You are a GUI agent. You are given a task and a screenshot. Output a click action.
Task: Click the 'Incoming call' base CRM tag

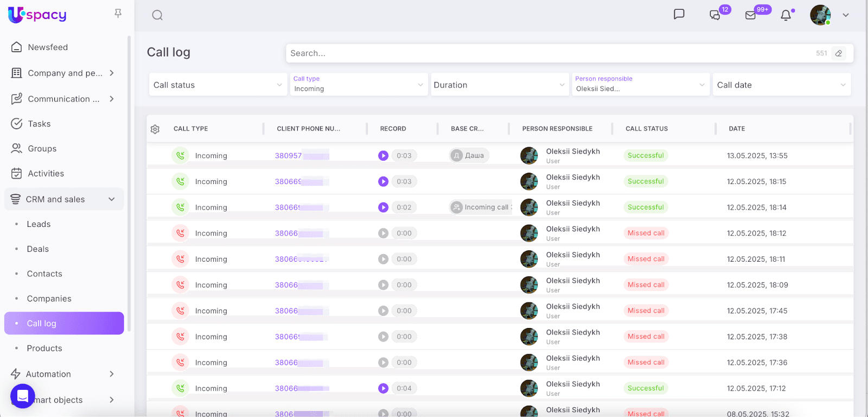pyautogui.click(x=482, y=207)
